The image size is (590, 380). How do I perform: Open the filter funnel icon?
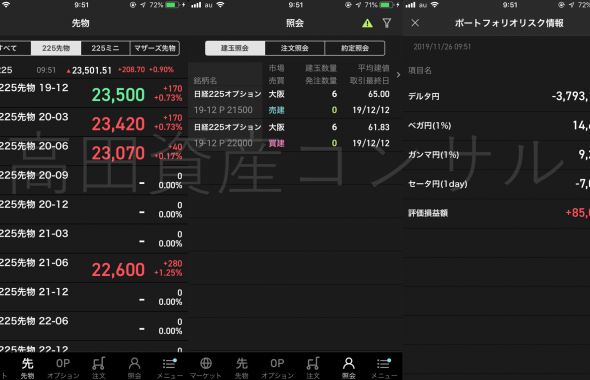pos(387,23)
